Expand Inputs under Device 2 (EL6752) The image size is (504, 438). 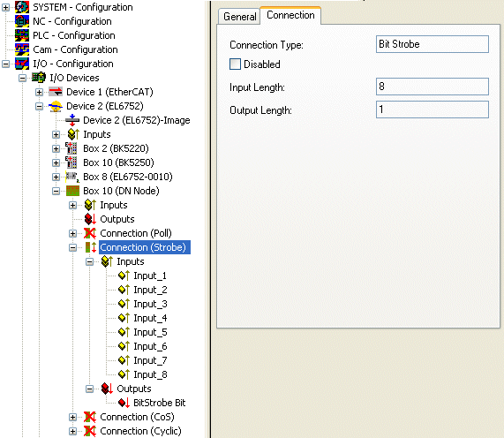tap(56, 134)
